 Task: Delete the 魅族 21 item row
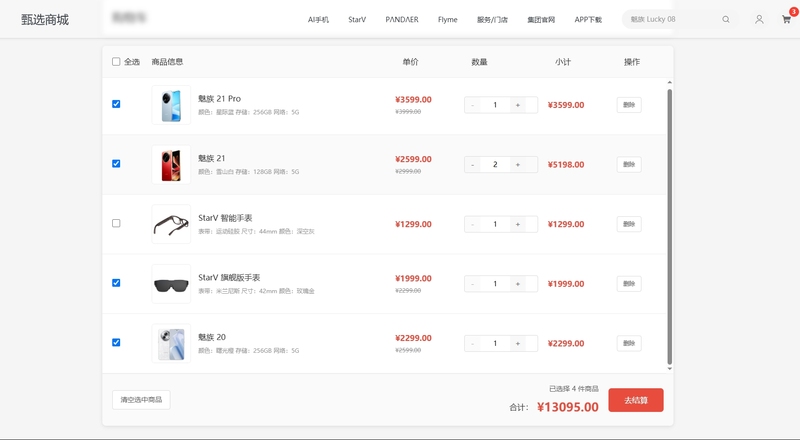tap(629, 165)
